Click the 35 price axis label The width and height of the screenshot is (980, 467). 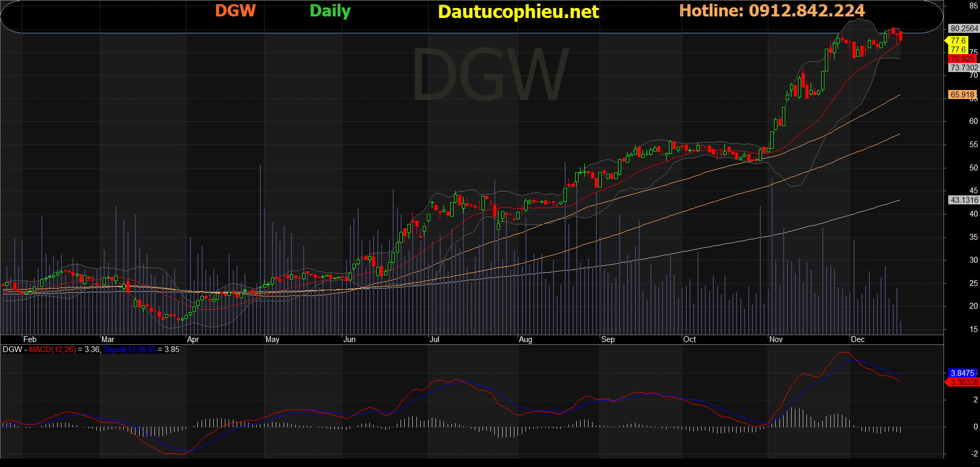coord(974,237)
